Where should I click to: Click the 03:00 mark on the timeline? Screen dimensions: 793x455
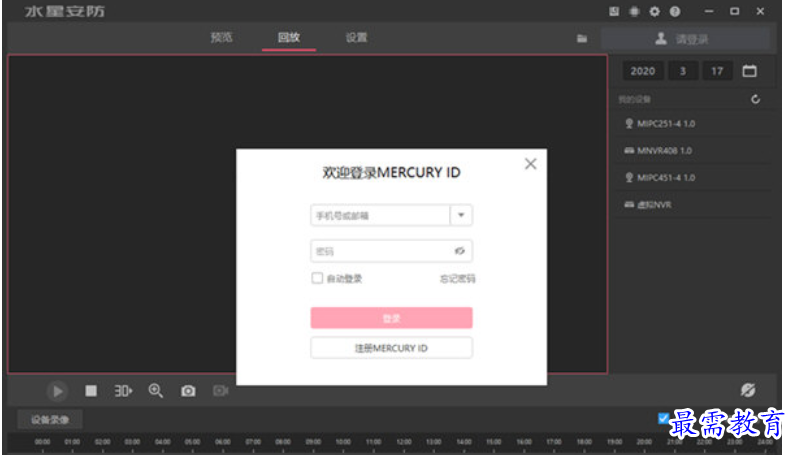pos(133,443)
